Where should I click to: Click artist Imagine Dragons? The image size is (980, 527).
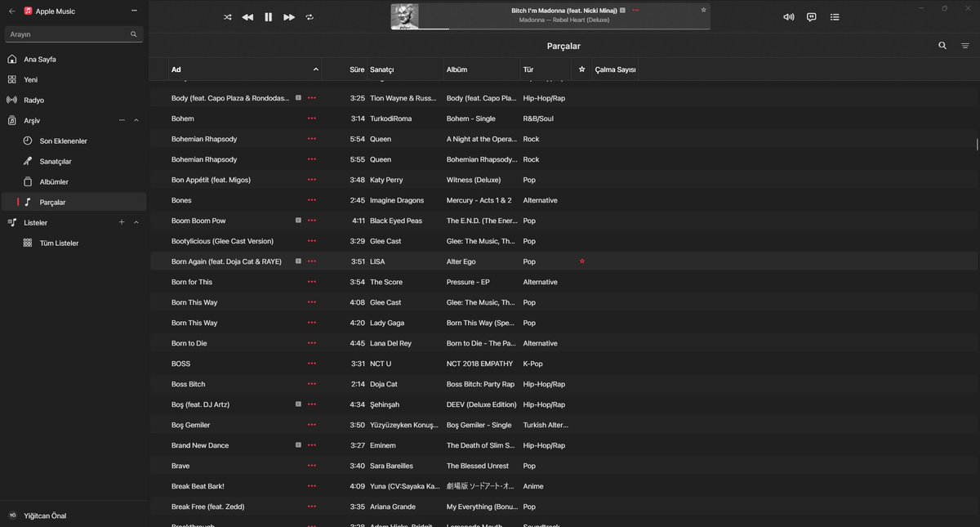click(x=396, y=200)
